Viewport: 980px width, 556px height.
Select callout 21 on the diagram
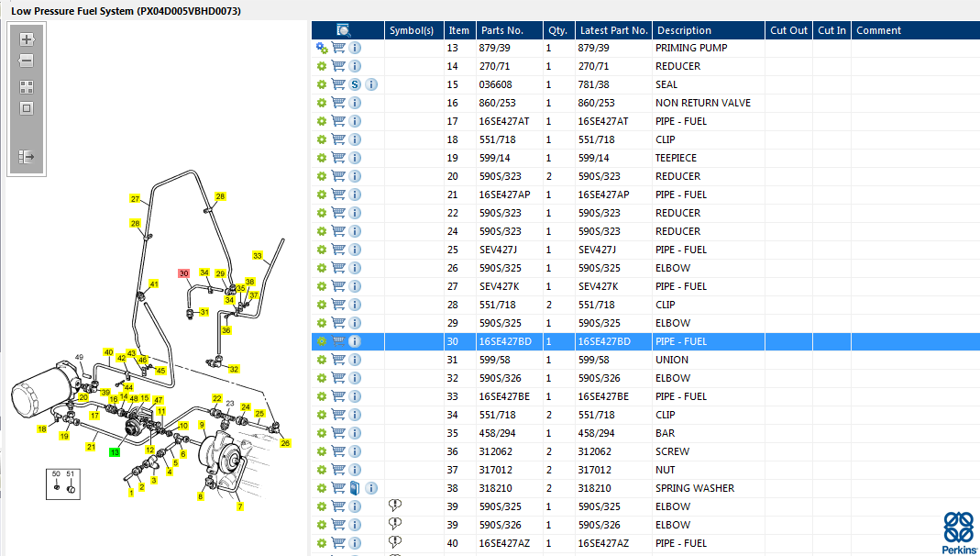pos(92,447)
